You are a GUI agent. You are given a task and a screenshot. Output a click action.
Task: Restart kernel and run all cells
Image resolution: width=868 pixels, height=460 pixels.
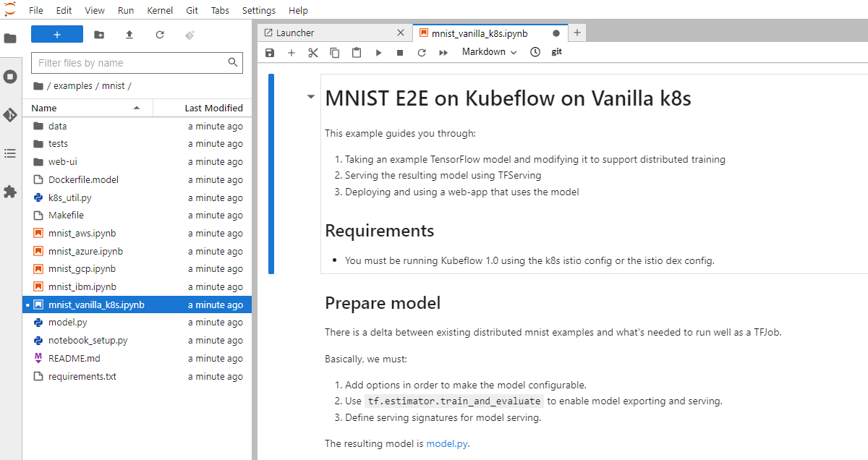click(x=443, y=53)
